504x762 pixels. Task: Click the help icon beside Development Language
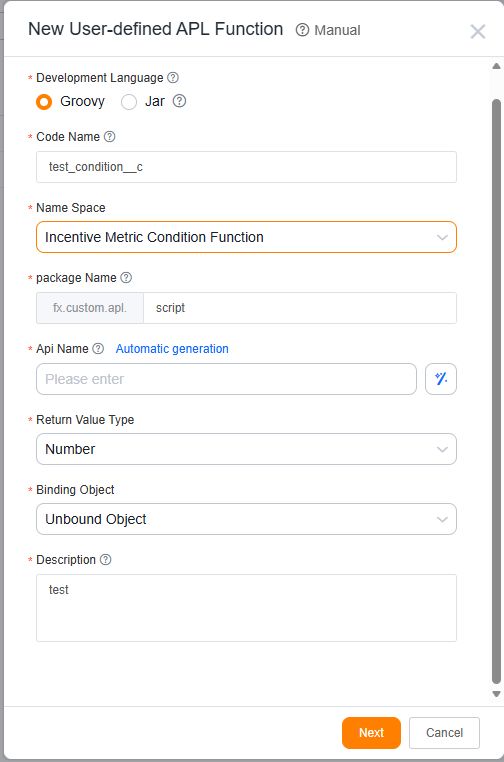coord(173,78)
